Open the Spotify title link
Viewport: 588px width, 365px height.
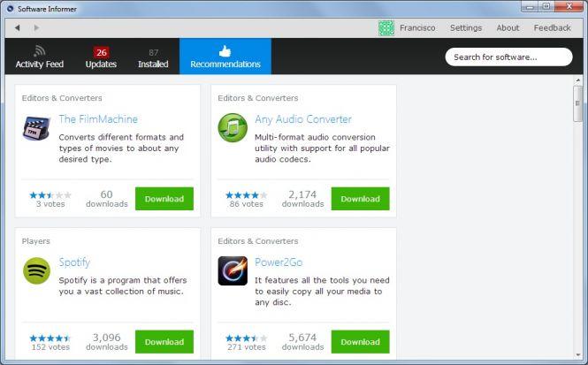point(74,262)
